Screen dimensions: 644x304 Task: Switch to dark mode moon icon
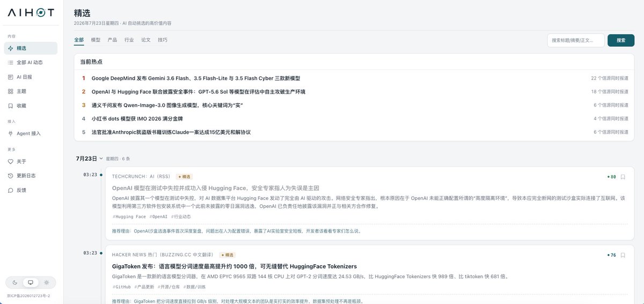pyautogui.click(x=14, y=282)
